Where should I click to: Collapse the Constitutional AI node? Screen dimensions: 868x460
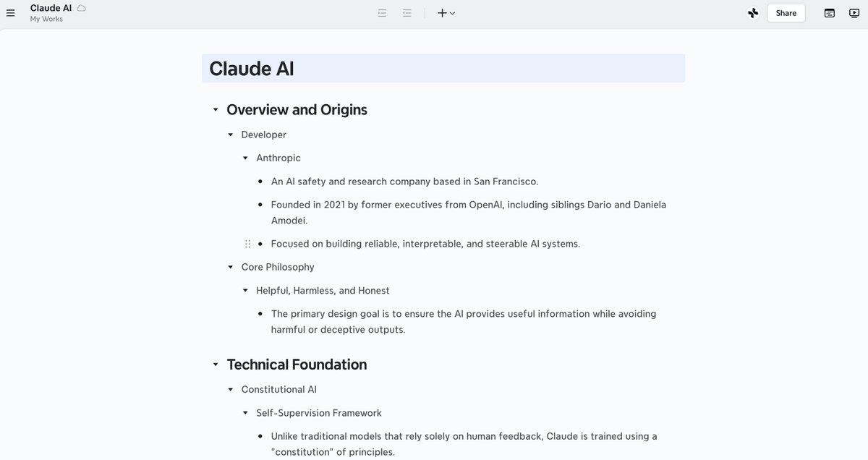(231, 389)
